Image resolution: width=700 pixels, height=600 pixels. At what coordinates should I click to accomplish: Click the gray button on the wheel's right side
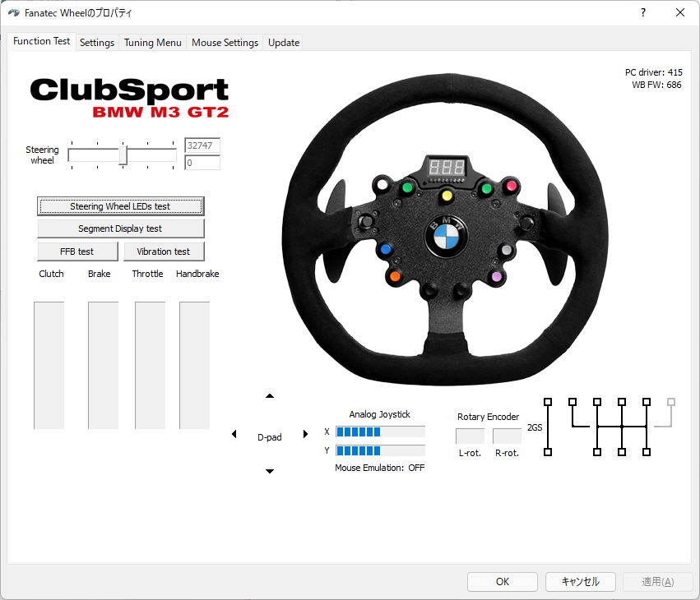[x=506, y=250]
